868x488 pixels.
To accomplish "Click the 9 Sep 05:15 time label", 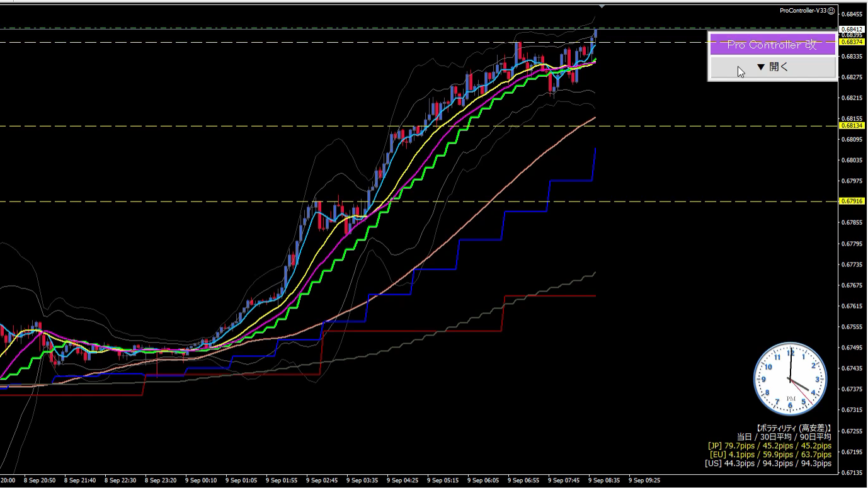I will [443, 480].
